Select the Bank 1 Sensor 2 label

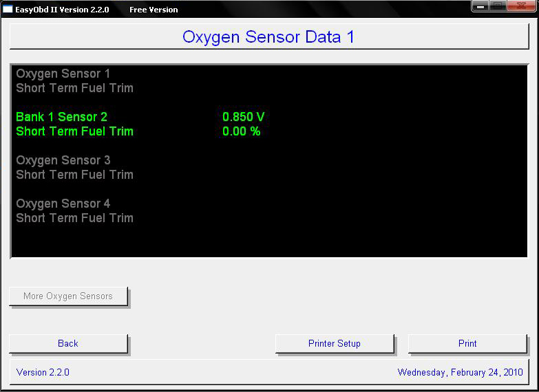click(62, 117)
